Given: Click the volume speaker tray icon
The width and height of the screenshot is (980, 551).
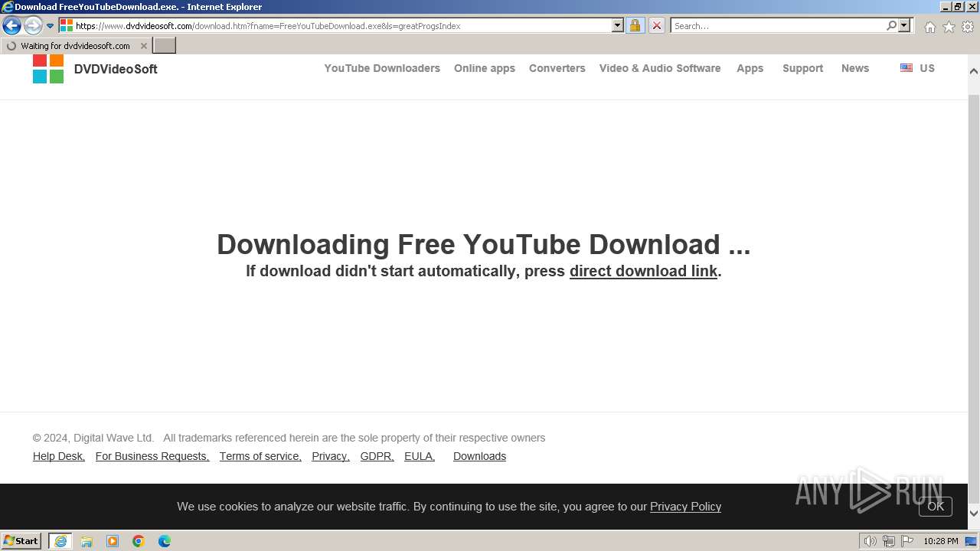Looking at the screenshot, I should tap(870, 541).
